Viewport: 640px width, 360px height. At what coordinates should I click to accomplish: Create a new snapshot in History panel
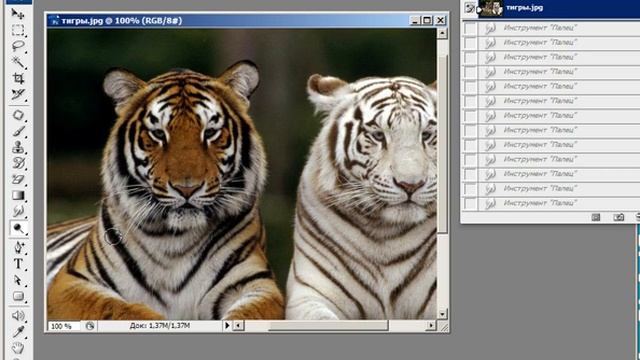coord(619,217)
